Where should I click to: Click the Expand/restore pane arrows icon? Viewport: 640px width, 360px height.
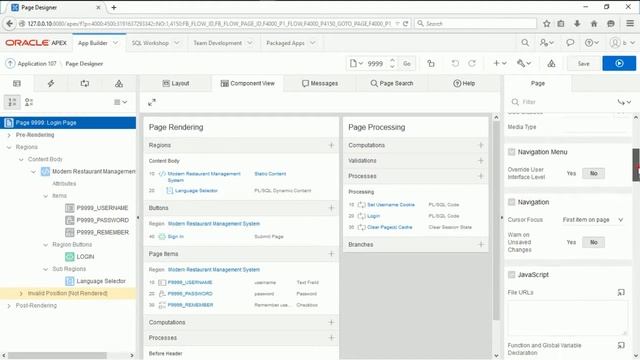[152, 102]
